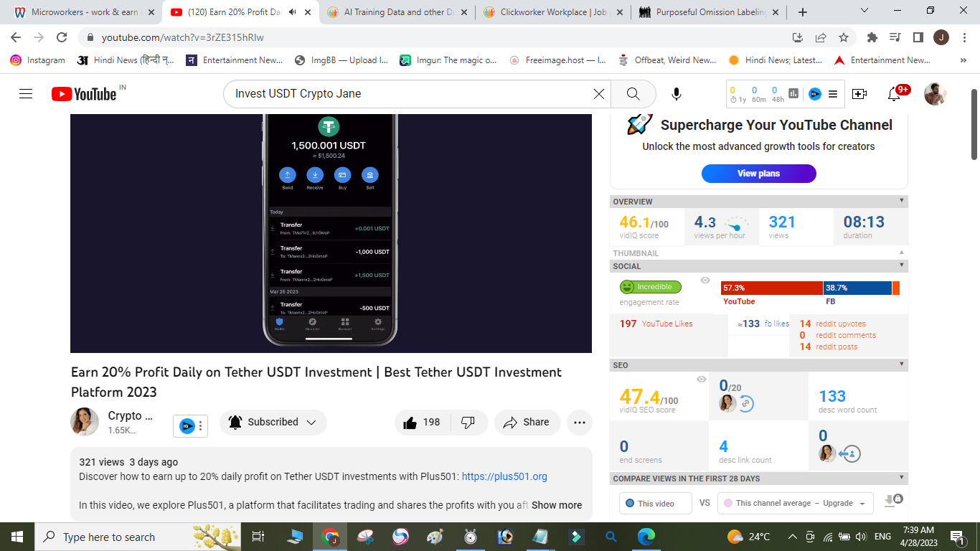Show more of the video description
Screen dimensions: 980x551
coord(557,505)
